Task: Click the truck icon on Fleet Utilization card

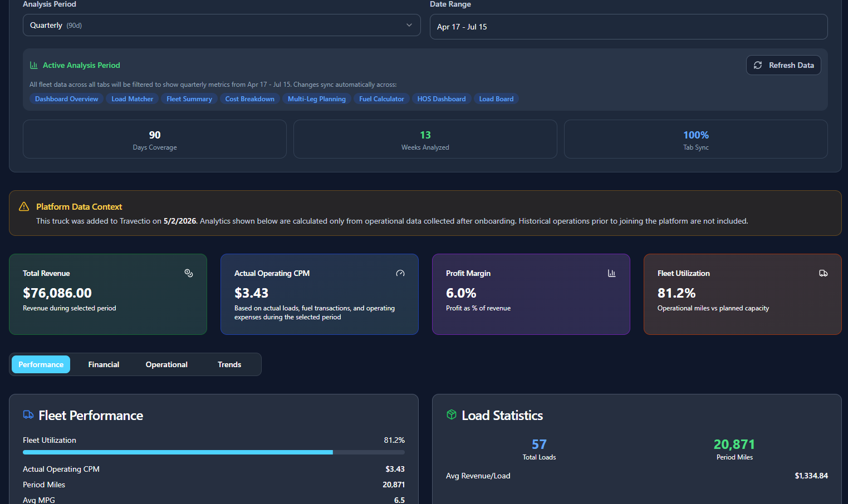Action: click(824, 273)
